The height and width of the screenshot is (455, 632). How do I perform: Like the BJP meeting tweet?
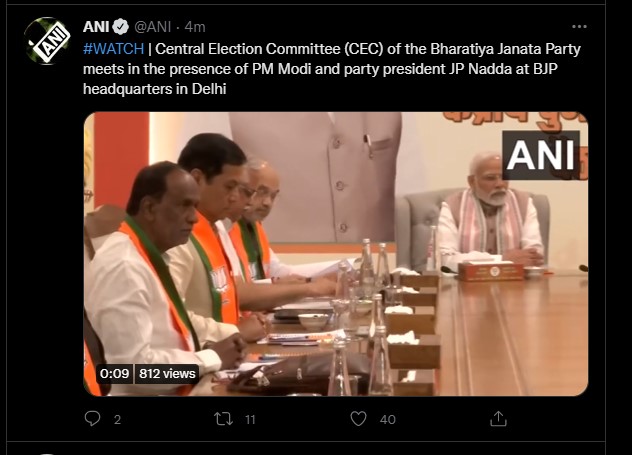[x=358, y=419]
